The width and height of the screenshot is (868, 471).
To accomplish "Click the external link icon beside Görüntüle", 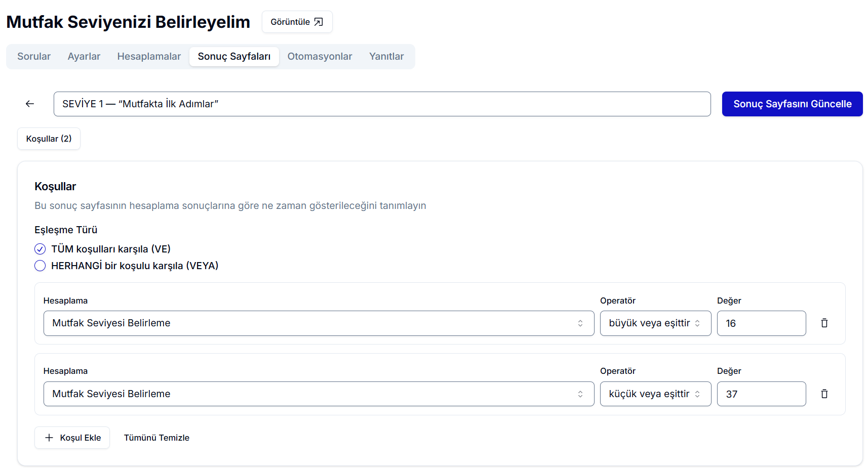I will click(x=319, y=22).
